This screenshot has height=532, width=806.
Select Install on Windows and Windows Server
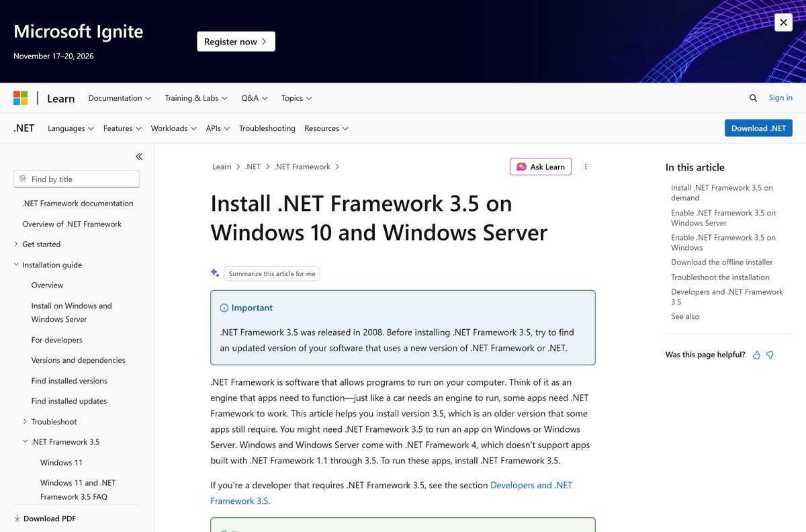pyautogui.click(x=72, y=312)
